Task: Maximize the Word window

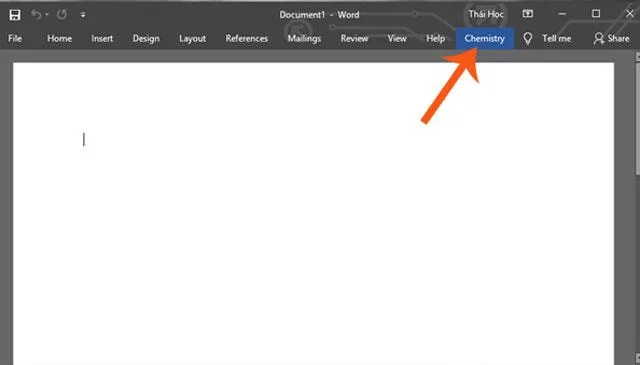Action: [596, 14]
